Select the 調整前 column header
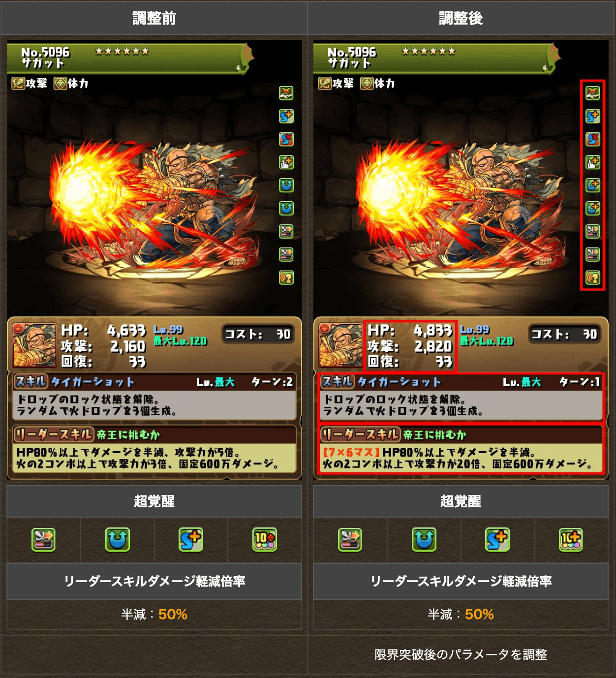The width and height of the screenshot is (616, 678). tap(154, 18)
